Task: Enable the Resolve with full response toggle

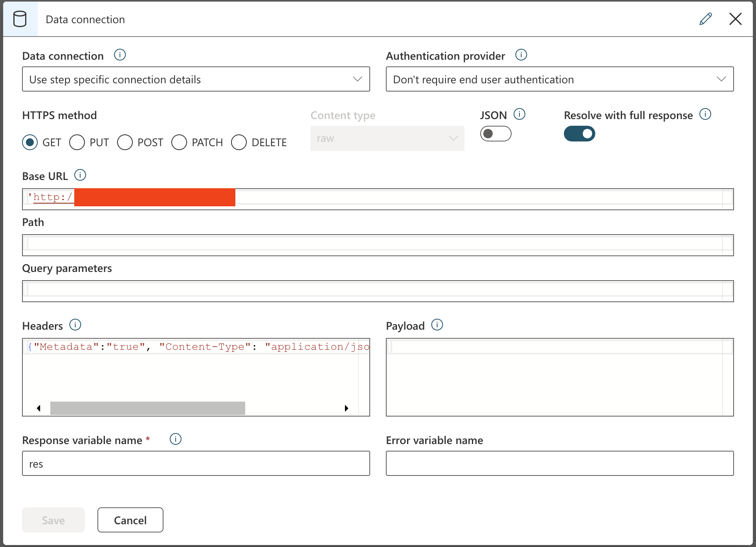Action: pos(580,134)
